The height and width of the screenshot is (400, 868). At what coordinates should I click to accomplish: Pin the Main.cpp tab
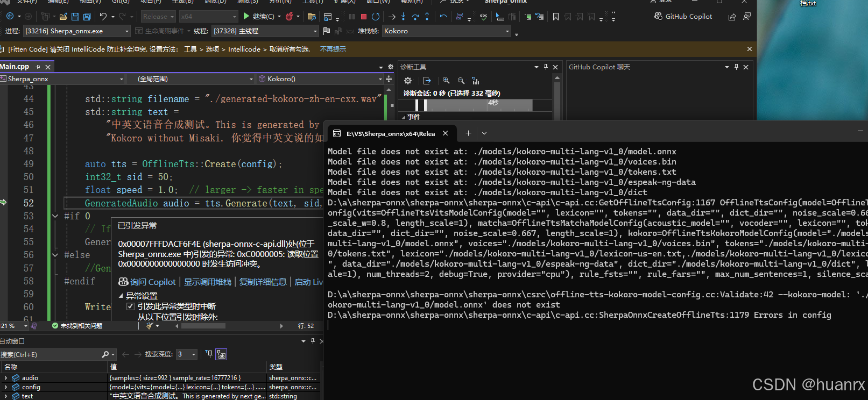pyautogui.click(x=38, y=67)
